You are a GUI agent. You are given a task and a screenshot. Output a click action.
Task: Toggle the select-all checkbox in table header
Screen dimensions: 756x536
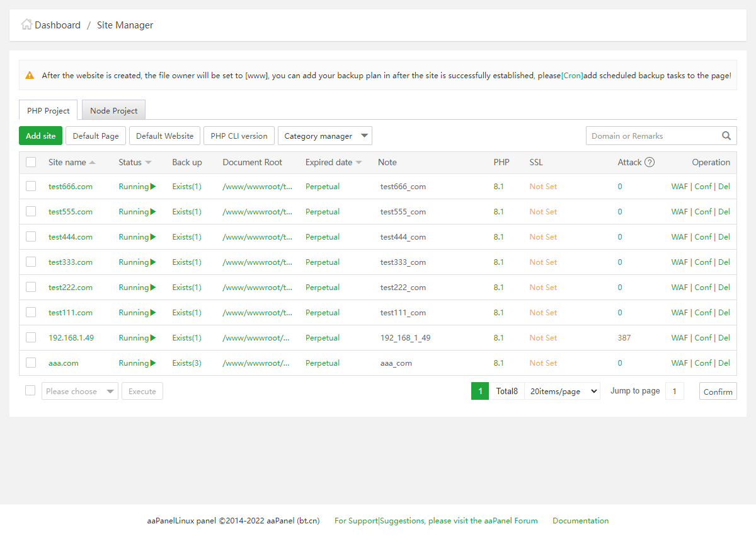pyautogui.click(x=31, y=162)
